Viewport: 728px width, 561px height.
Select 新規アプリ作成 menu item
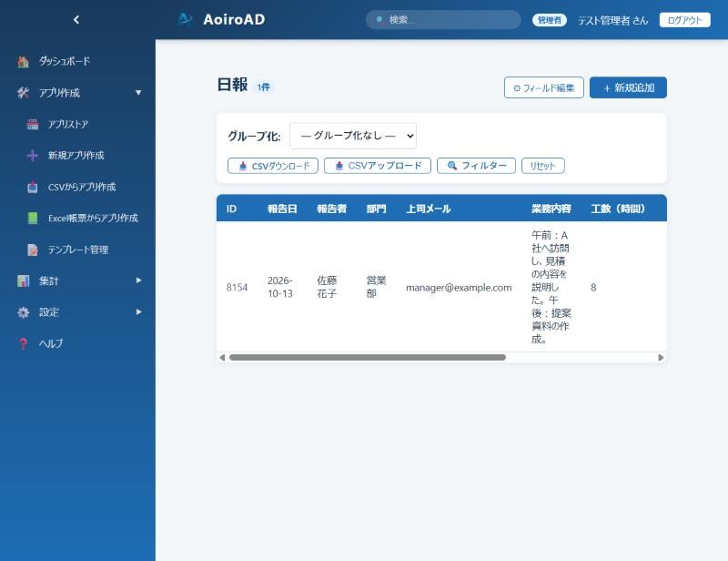[77, 155]
